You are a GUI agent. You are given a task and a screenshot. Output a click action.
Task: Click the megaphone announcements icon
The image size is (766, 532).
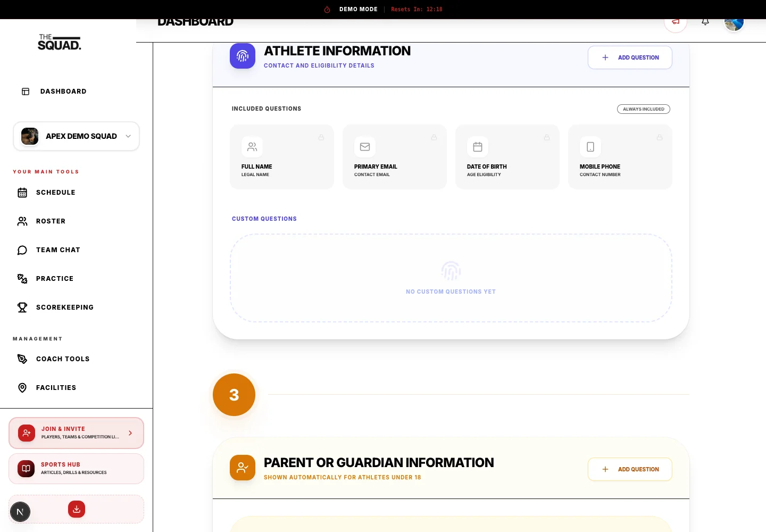(x=676, y=22)
